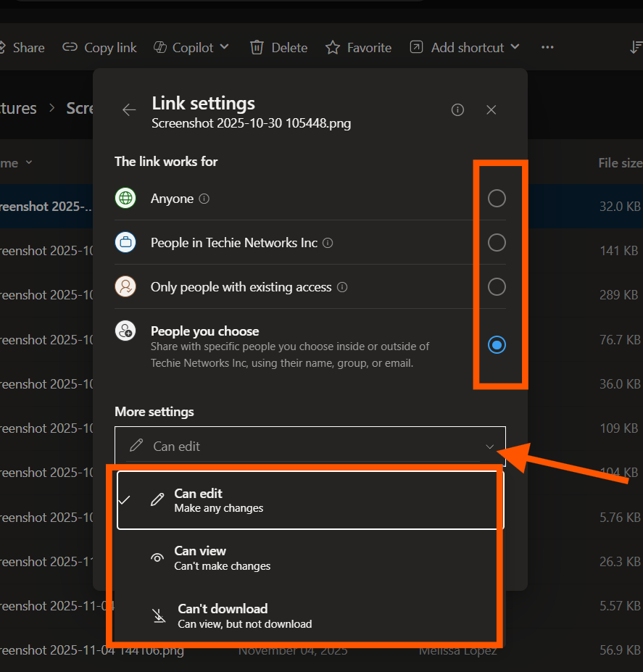
Task: Click the Favorite star icon
Action: point(333,48)
